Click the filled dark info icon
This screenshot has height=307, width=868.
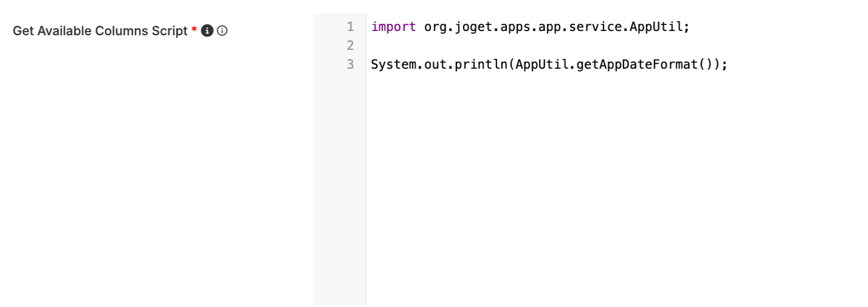[207, 30]
